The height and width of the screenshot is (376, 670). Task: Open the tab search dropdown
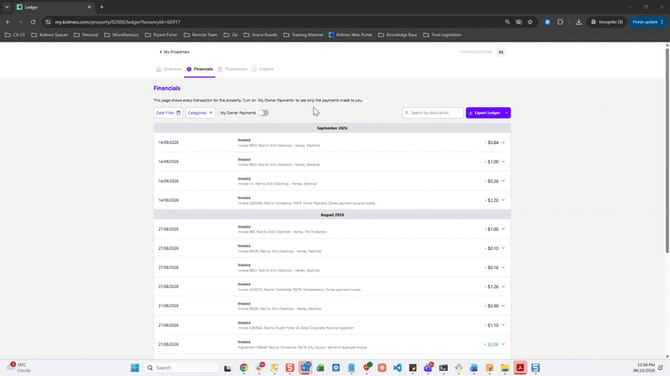click(x=7, y=7)
